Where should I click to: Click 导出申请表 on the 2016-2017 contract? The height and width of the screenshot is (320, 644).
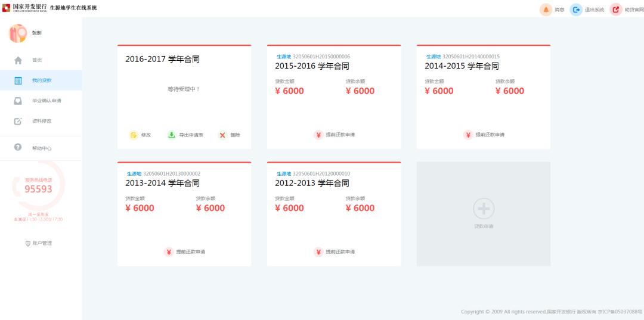pos(191,135)
